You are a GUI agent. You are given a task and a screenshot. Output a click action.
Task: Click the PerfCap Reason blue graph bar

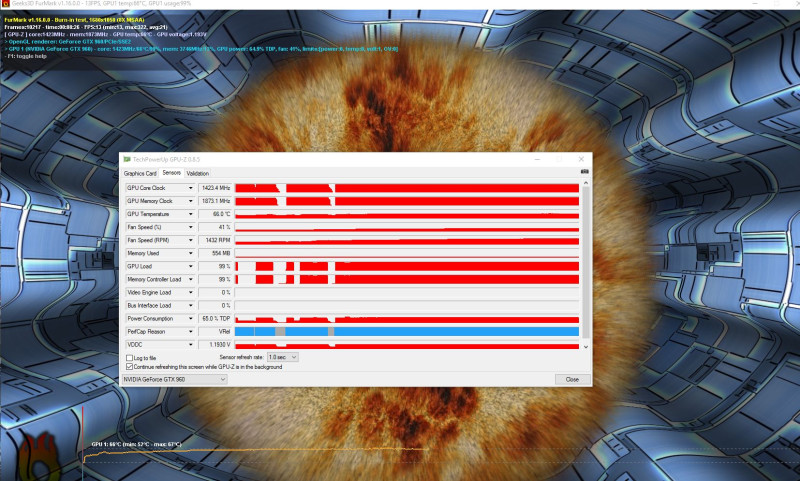tap(407, 332)
